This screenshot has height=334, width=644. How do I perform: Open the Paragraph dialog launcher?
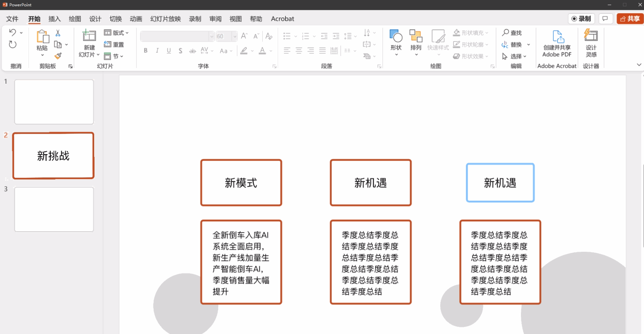379,66
